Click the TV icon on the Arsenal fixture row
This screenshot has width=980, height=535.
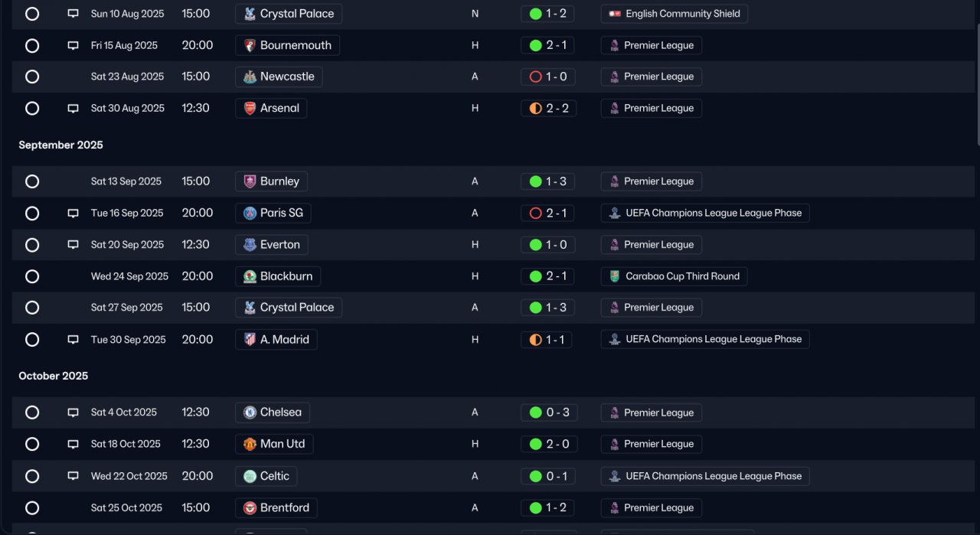[73, 109]
